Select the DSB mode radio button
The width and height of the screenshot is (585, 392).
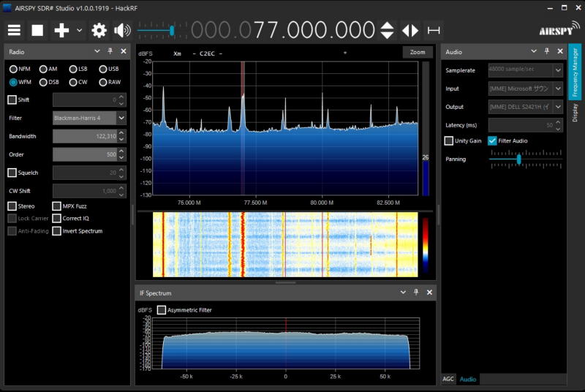[43, 82]
